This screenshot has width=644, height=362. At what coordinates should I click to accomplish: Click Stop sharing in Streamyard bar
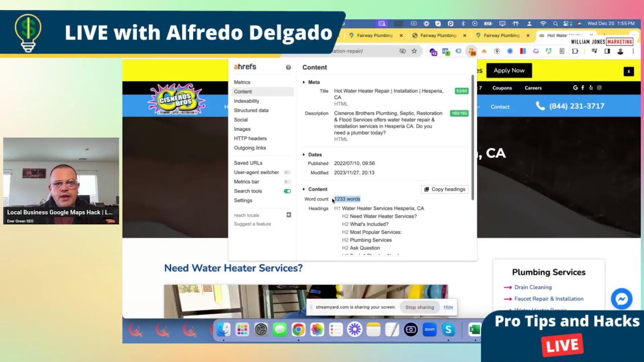(x=420, y=307)
